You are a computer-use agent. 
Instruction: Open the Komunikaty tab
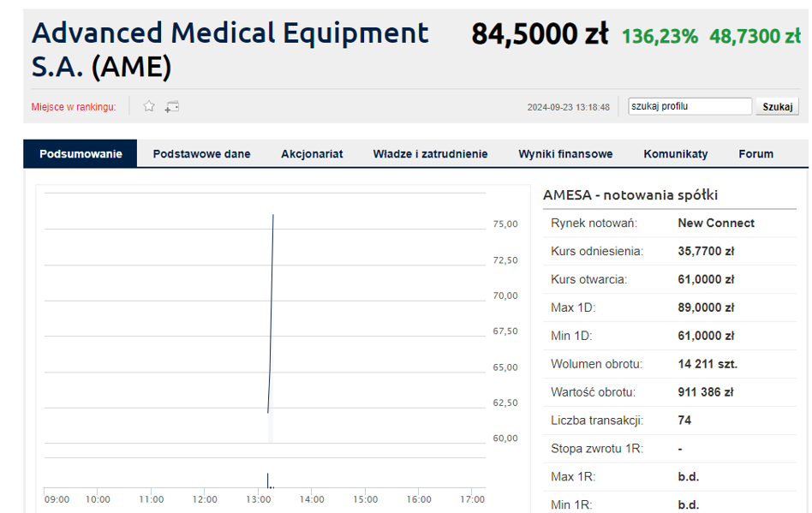click(x=675, y=154)
